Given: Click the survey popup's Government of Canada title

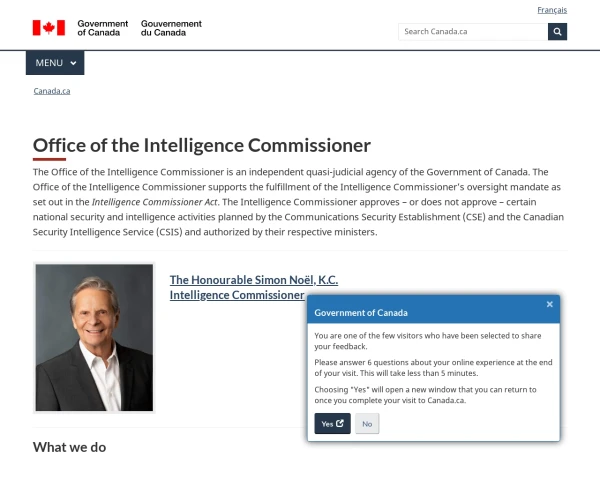Looking at the screenshot, I should click(x=361, y=313).
